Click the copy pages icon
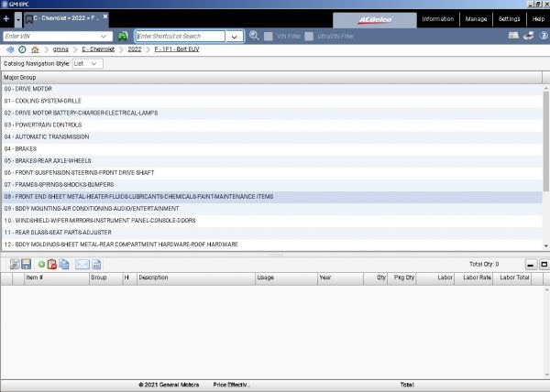 click(64, 264)
